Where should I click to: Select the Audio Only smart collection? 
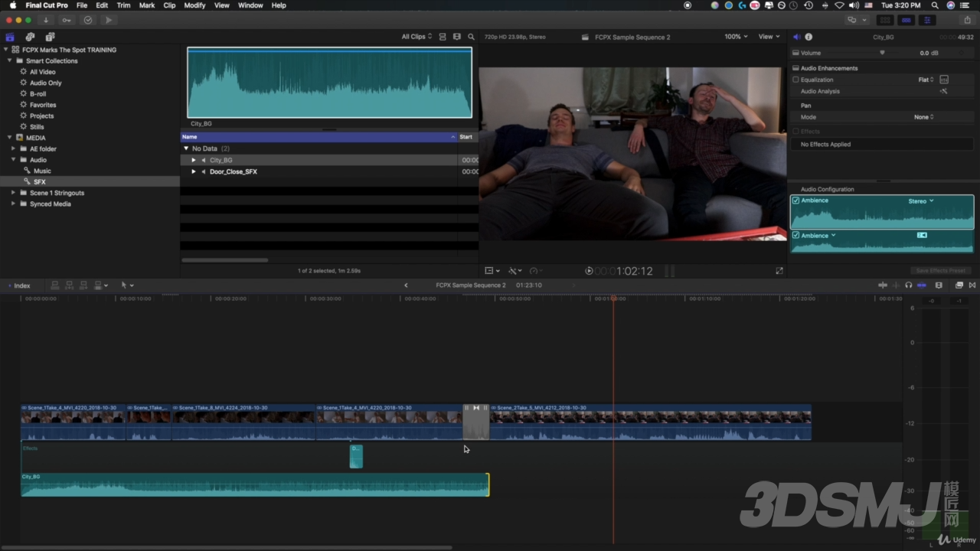pyautogui.click(x=46, y=83)
